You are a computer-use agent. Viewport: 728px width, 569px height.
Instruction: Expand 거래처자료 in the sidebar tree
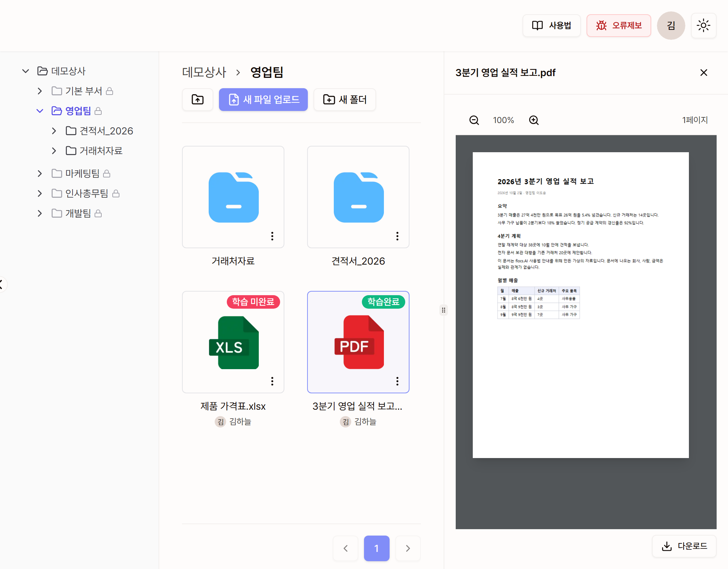click(54, 151)
